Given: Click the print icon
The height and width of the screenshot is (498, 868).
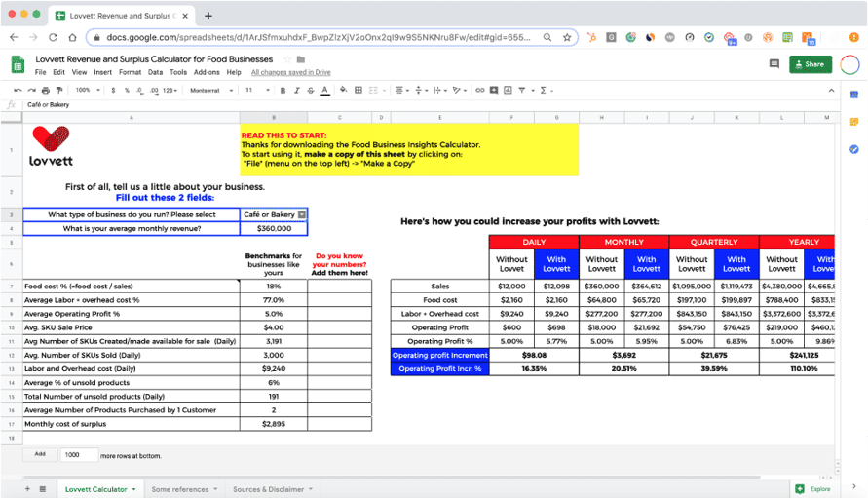Looking at the screenshot, I should coord(44,90).
